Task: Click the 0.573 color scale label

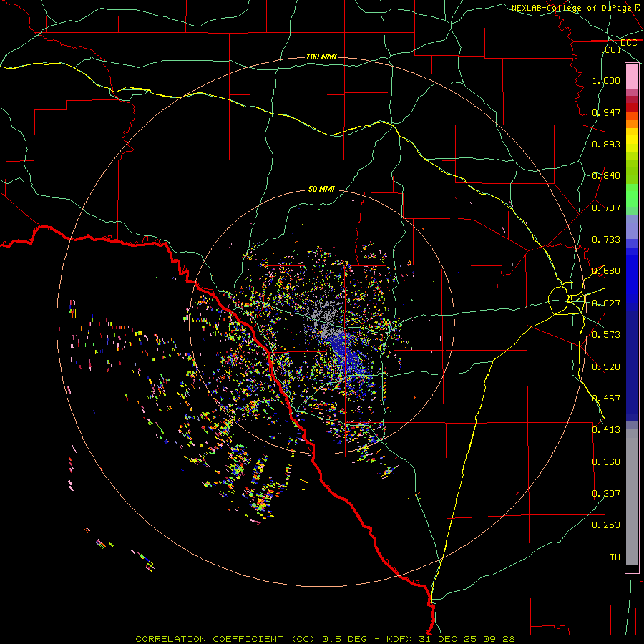Action: tap(606, 335)
